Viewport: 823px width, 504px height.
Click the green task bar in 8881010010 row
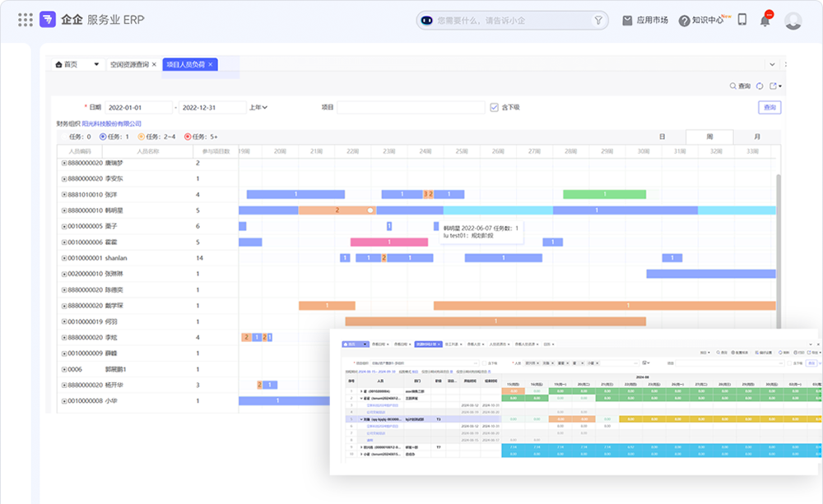(605, 195)
